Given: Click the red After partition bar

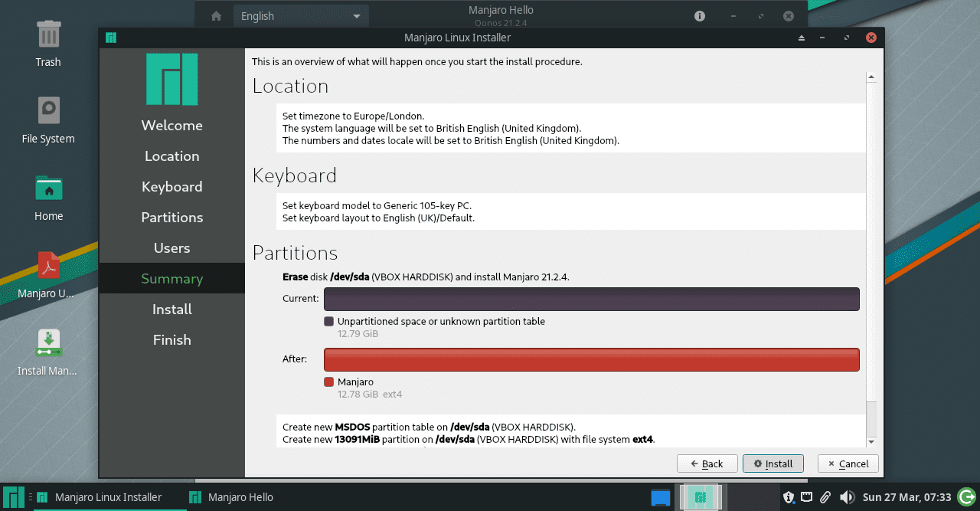Looking at the screenshot, I should coord(592,359).
